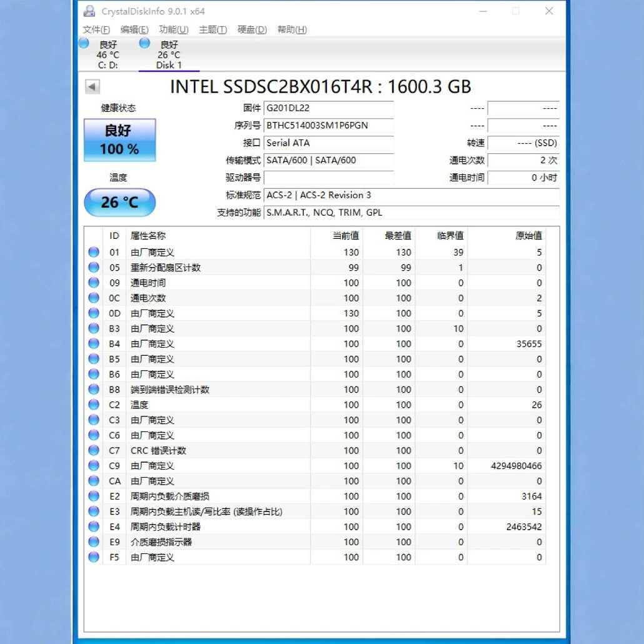Select the CRC 错误计数 attribute name

159,451
